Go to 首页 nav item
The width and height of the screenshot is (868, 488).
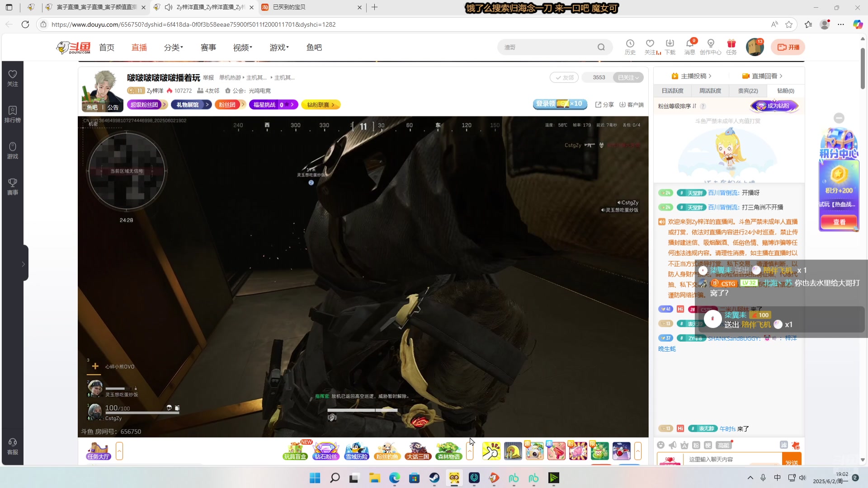coord(107,47)
